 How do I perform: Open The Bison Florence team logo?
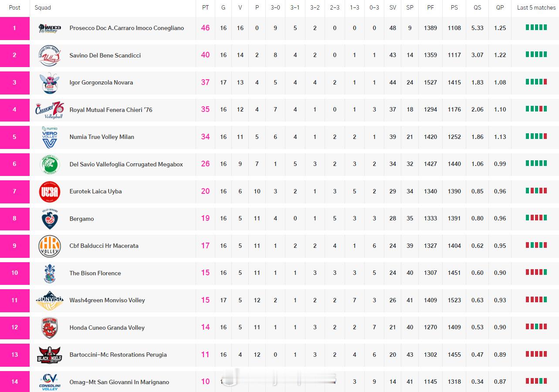[x=50, y=273]
